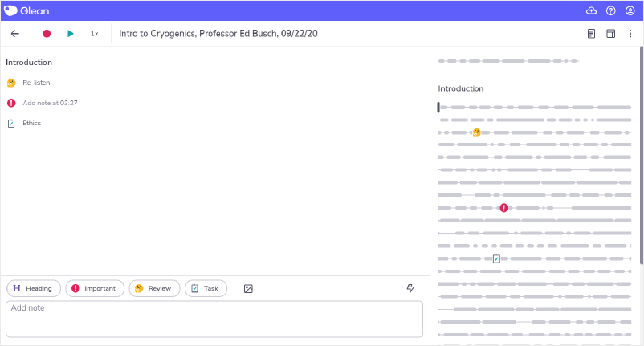Open the help question mark icon
Image resolution: width=644 pixels, height=346 pixels.
[x=611, y=10]
